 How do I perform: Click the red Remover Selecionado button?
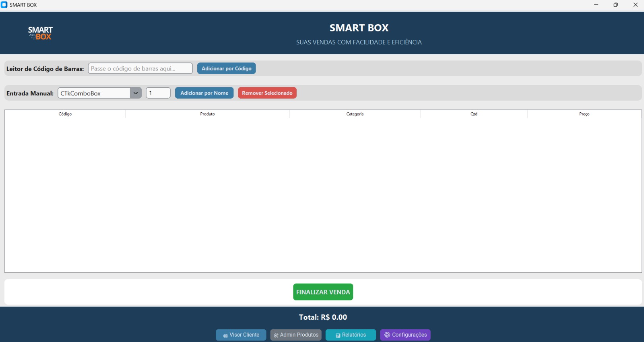point(267,93)
